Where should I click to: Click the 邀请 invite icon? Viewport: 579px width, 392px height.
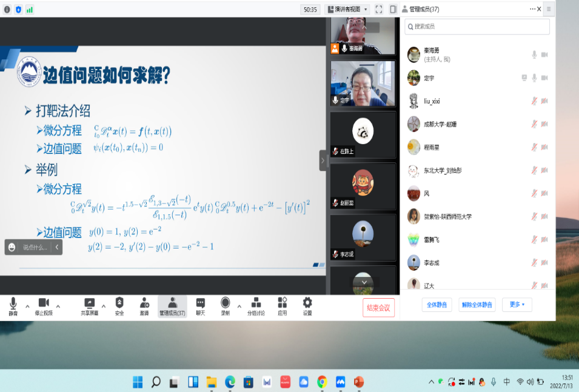pyautogui.click(x=144, y=306)
